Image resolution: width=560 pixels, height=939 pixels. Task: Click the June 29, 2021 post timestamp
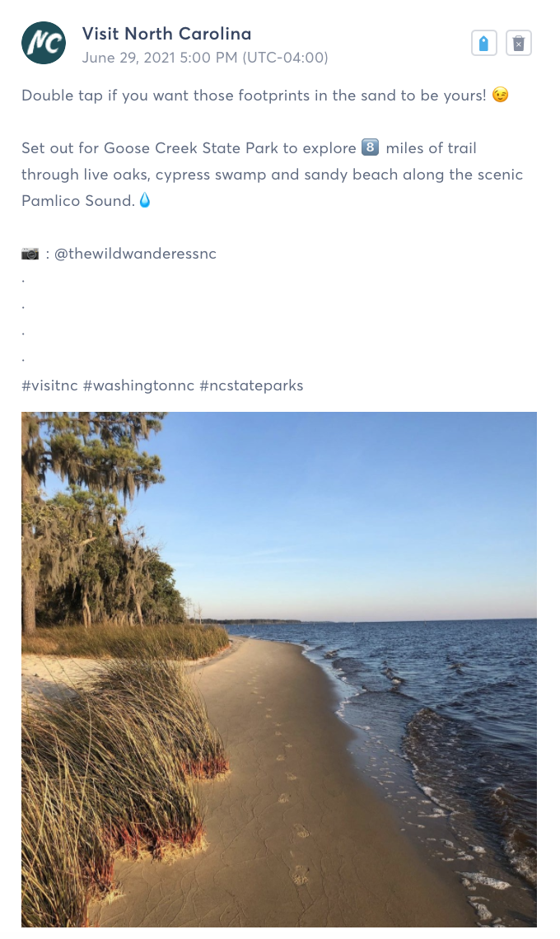tap(205, 58)
